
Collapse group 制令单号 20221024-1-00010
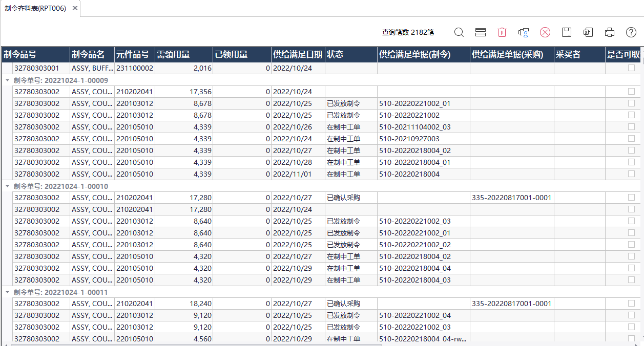click(7, 186)
